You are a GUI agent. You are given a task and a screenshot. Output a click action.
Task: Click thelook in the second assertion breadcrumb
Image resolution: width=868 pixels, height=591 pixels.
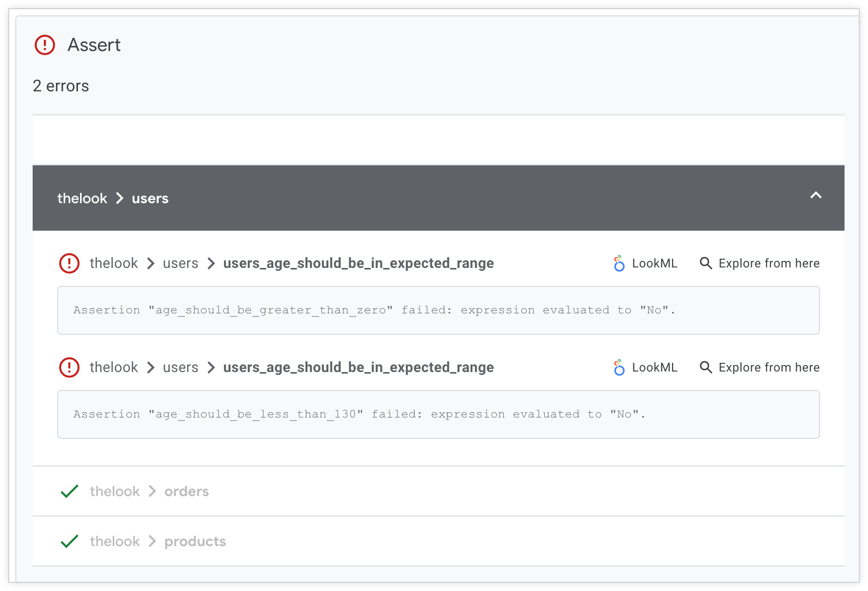[113, 367]
